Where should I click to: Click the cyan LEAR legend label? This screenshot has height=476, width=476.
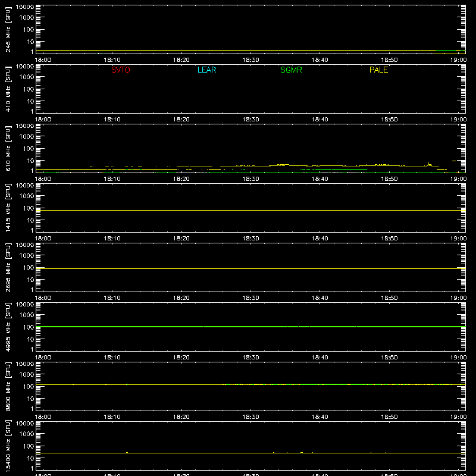206,70
